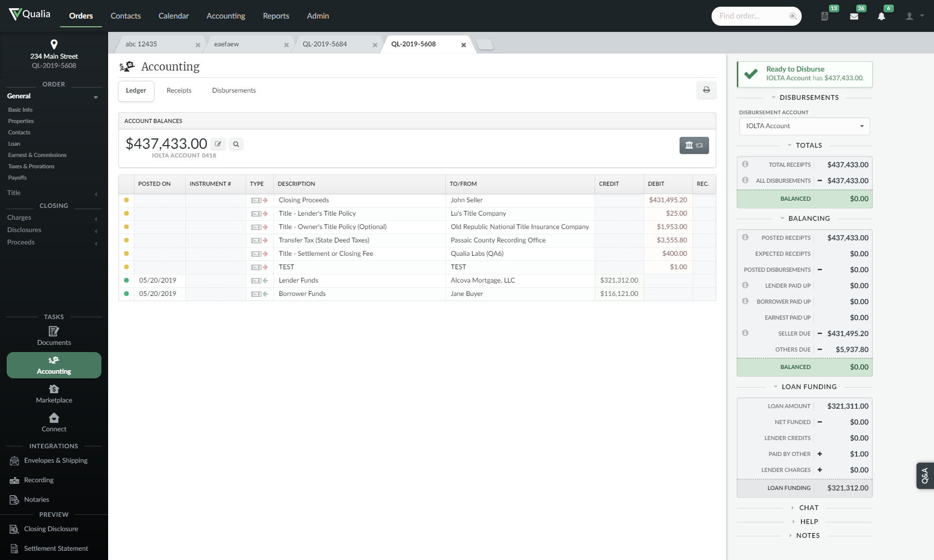
Task: Open the Connect task
Action: point(54,423)
